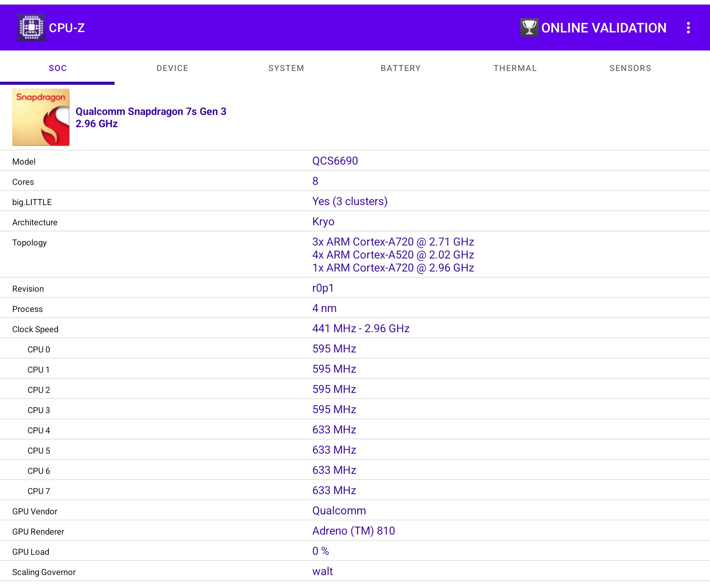Select the SOC tab
The width and height of the screenshot is (710, 588).
[58, 68]
